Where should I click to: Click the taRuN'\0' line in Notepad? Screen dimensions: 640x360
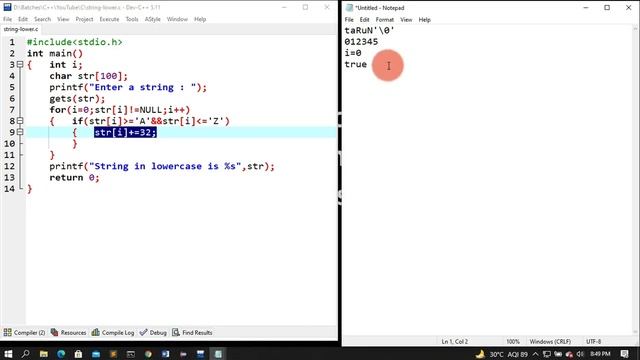369,31
